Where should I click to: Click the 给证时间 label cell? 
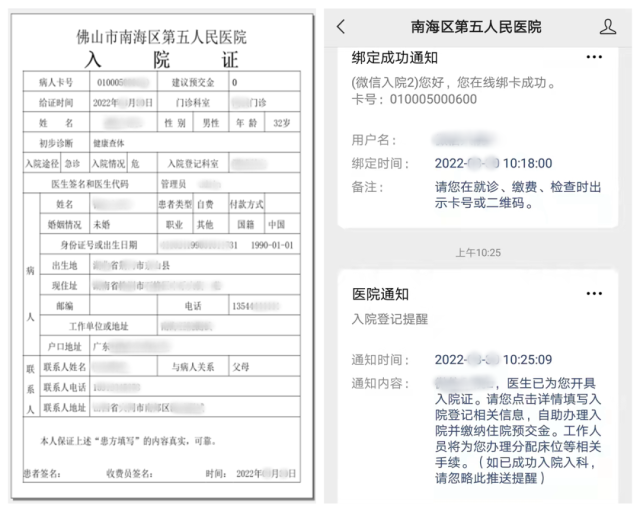point(56,102)
